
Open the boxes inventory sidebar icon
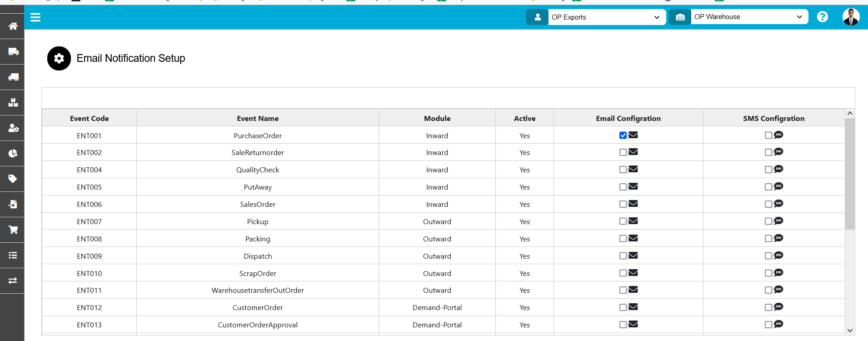pyautogui.click(x=13, y=102)
